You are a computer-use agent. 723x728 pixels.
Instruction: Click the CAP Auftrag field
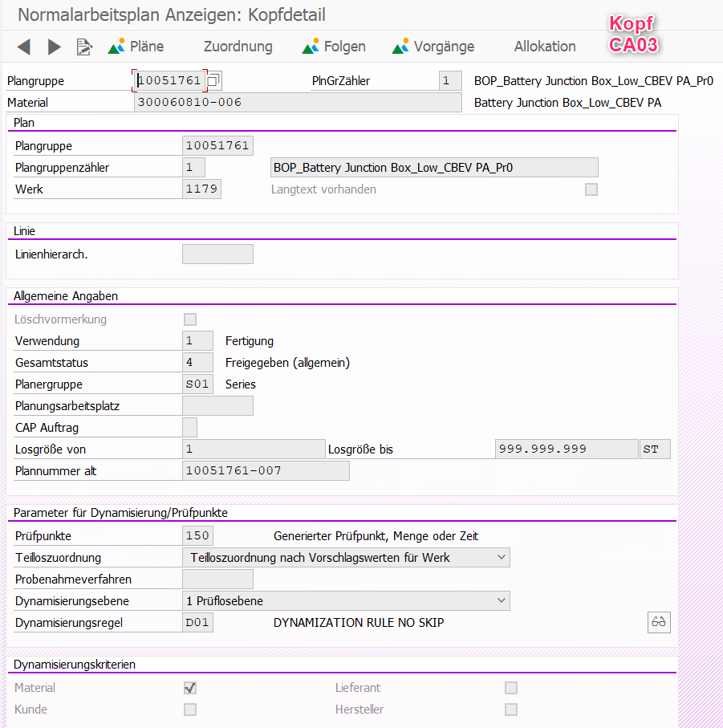pos(190,428)
